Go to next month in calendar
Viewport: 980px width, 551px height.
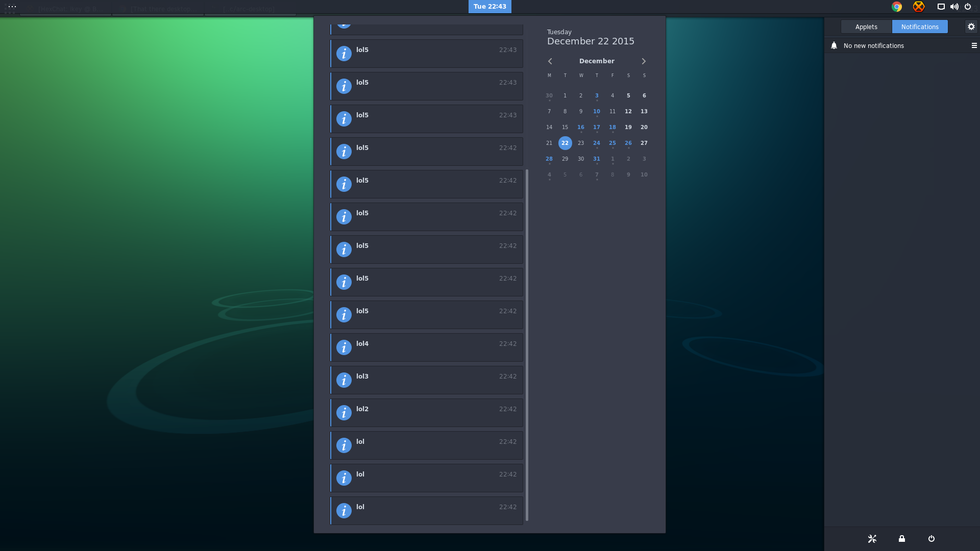pos(644,61)
